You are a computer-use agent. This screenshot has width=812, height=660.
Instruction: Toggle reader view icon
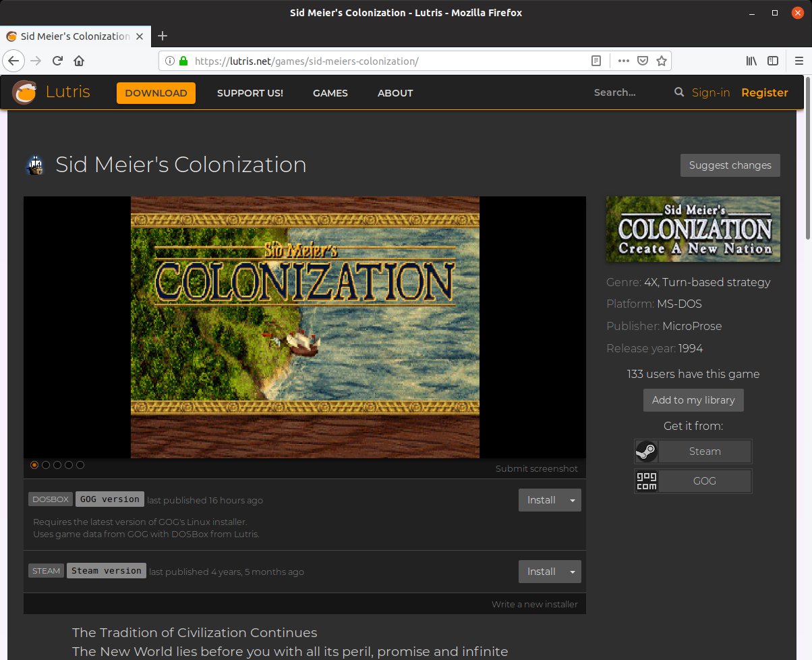tap(596, 61)
